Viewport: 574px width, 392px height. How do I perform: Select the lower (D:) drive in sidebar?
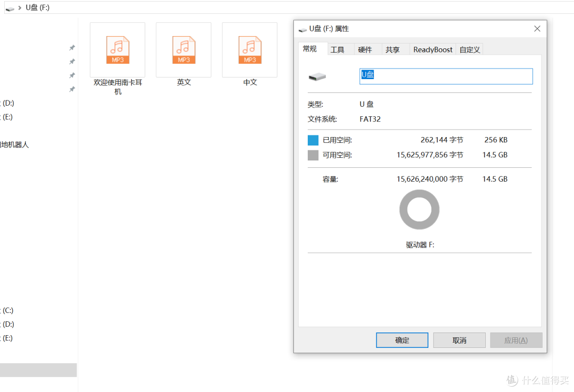coord(7,325)
